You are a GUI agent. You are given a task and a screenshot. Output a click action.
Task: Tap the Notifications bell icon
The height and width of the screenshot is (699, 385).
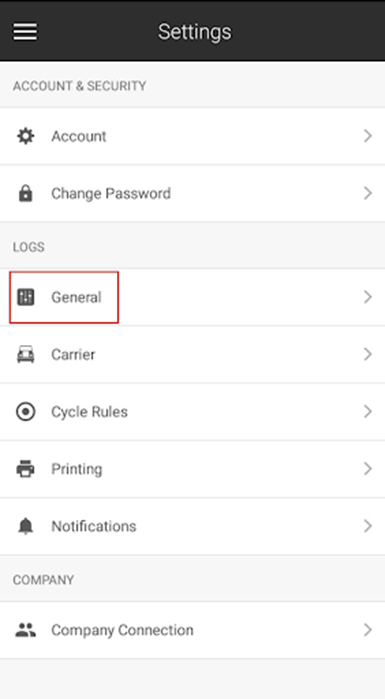[25, 526]
